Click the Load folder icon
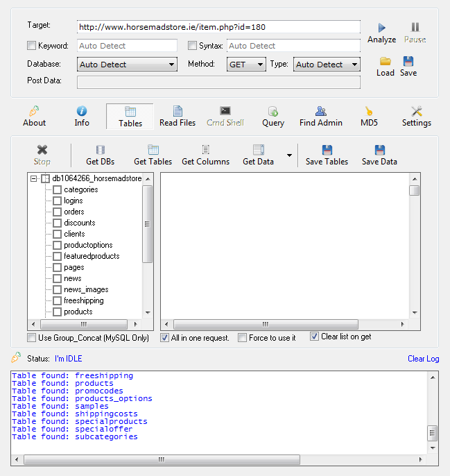 [385, 61]
